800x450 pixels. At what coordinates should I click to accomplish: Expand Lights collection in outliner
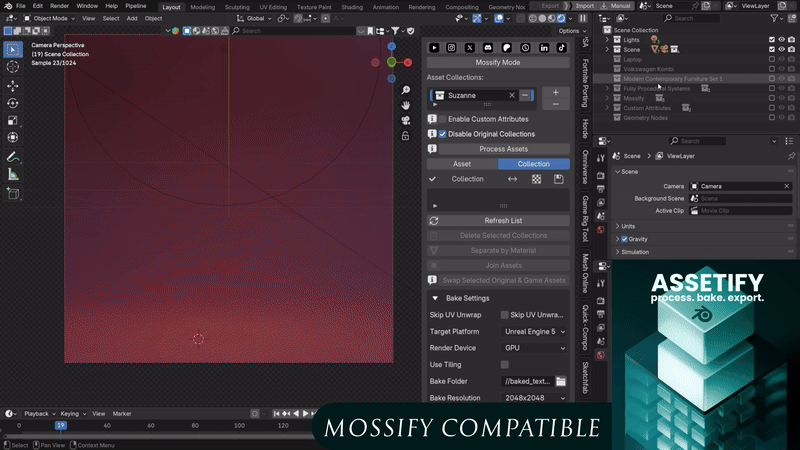coord(607,40)
